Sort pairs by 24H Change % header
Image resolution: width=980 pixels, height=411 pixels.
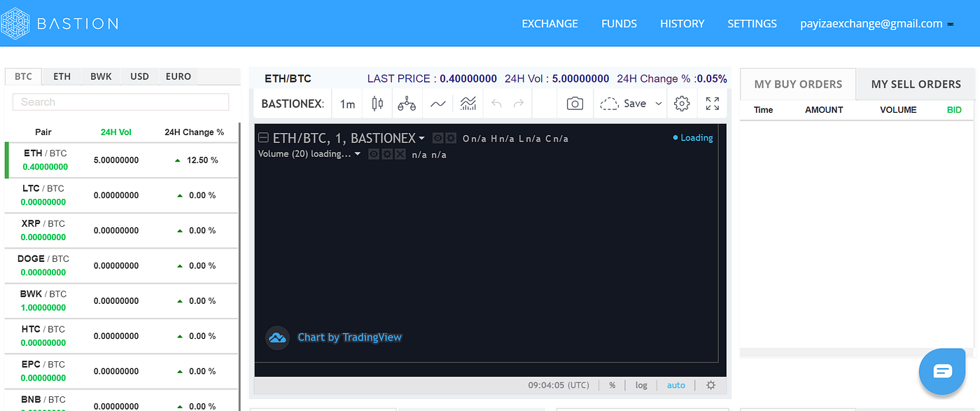pos(194,132)
